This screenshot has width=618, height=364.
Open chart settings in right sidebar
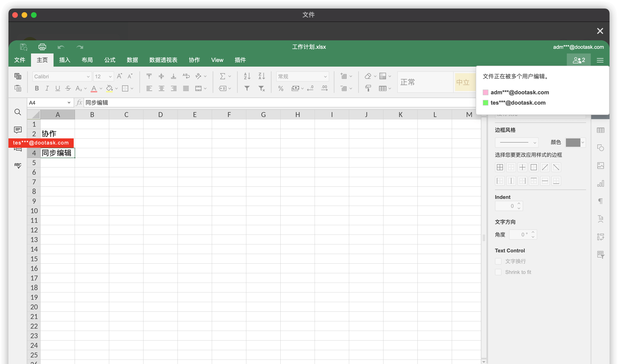600,183
